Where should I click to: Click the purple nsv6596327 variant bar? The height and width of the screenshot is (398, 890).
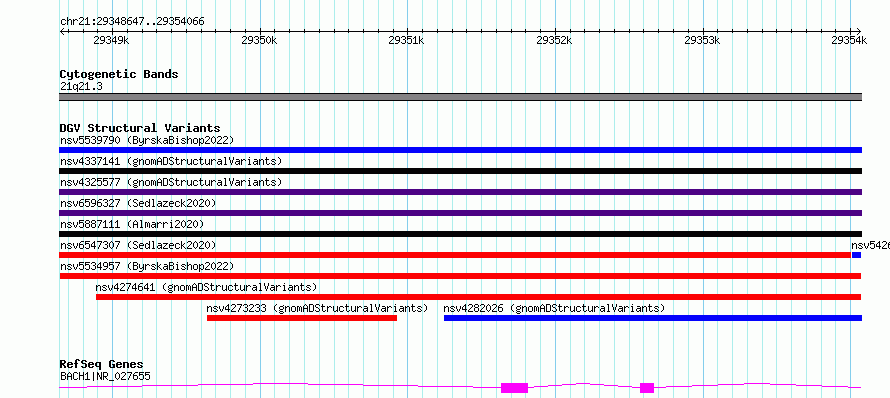(x=460, y=213)
